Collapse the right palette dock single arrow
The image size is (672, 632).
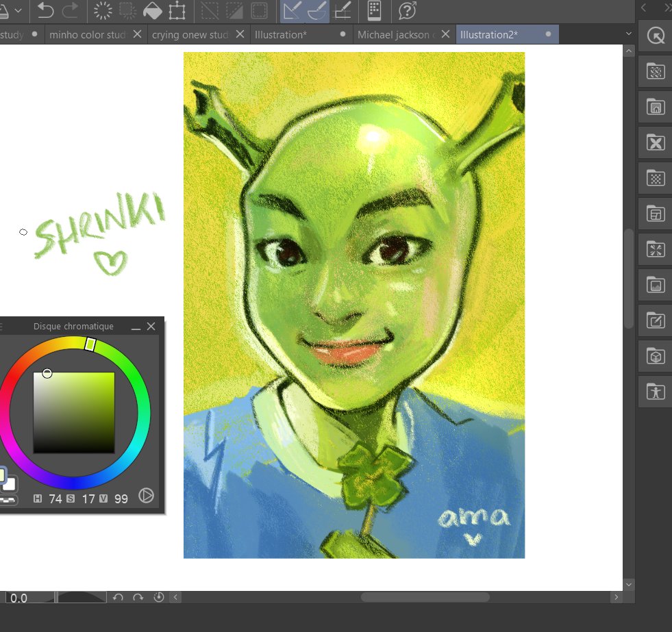[643, 8]
